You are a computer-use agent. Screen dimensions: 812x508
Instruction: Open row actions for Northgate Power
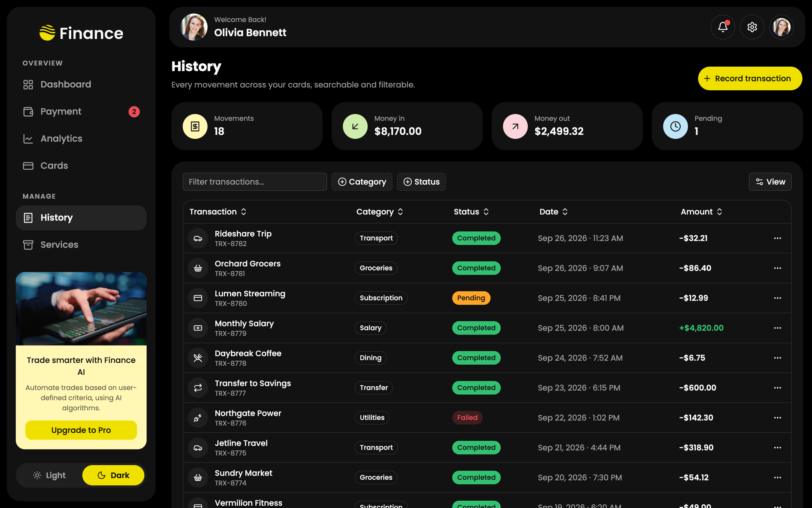[777, 418]
